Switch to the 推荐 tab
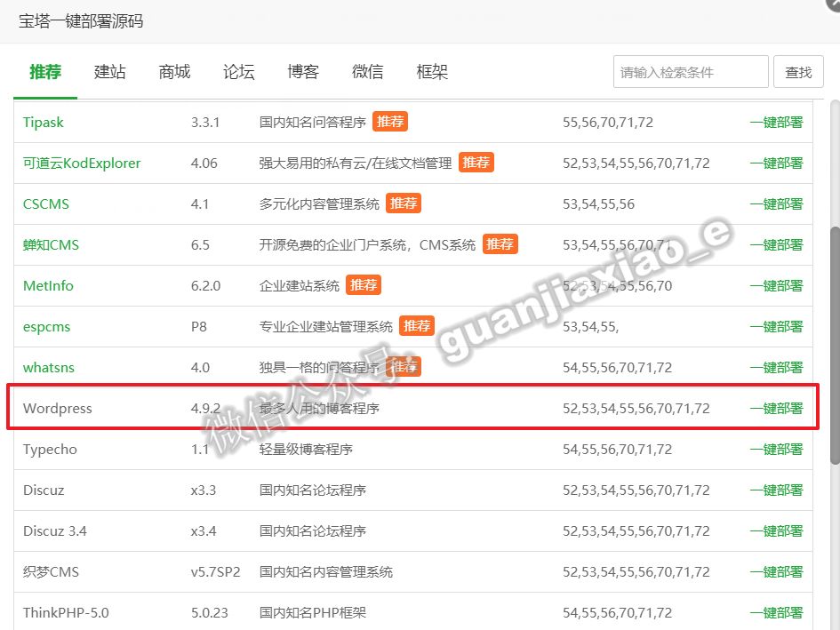Screen dimensions: 840x630 (x=45, y=72)
